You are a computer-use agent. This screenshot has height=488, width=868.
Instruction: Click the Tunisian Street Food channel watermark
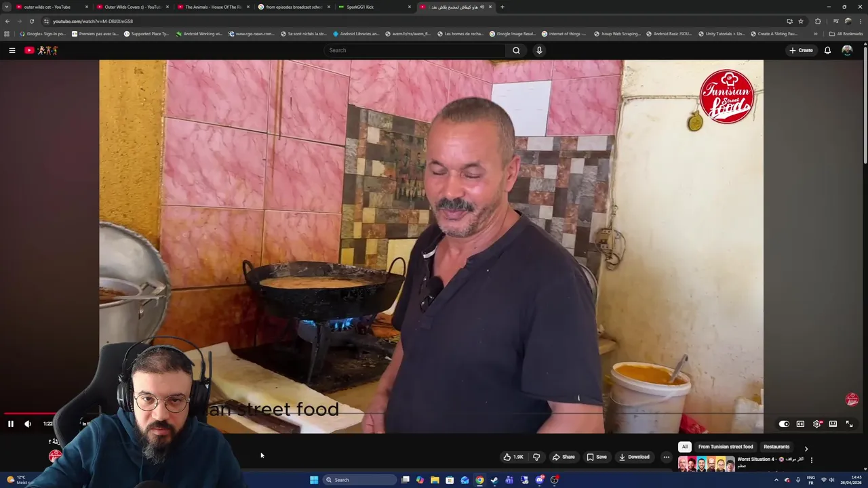pos(852,400)
